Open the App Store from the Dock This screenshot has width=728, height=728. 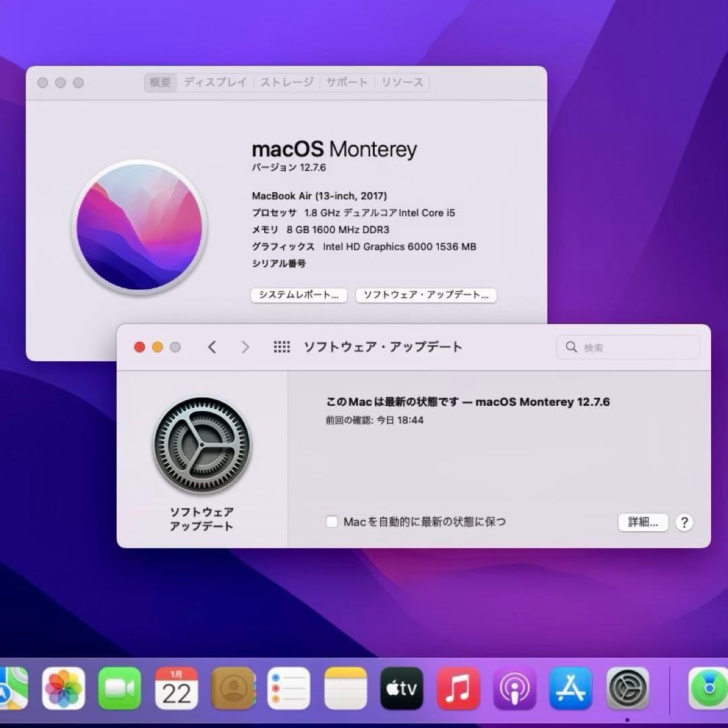tap(570, 688)
